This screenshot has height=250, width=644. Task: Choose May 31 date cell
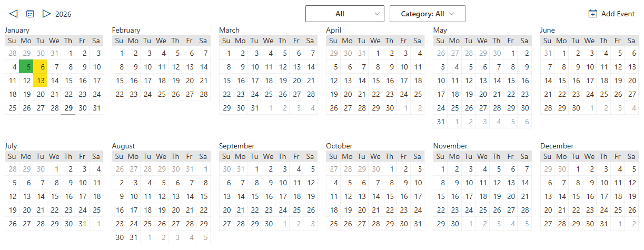[441, 122]
